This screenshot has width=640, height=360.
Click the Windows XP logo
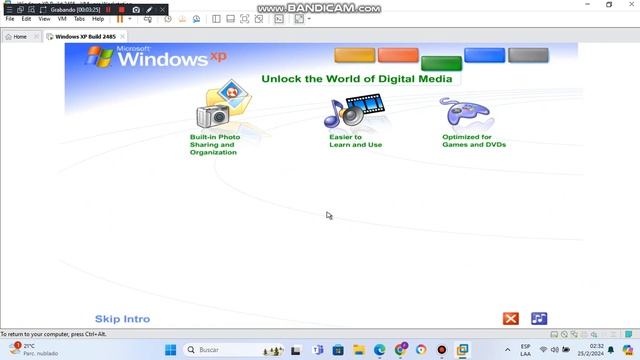point(157,57)
